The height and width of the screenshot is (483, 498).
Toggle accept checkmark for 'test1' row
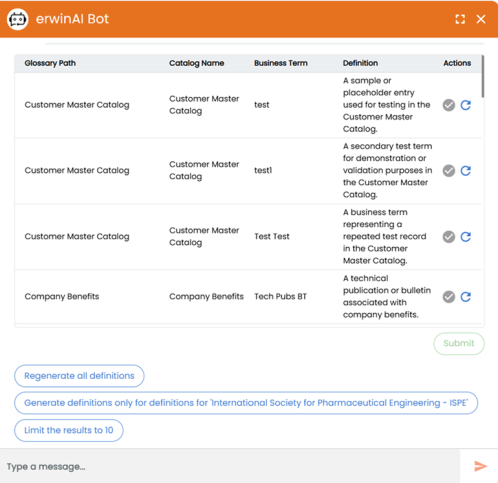(x=449, y=171)
